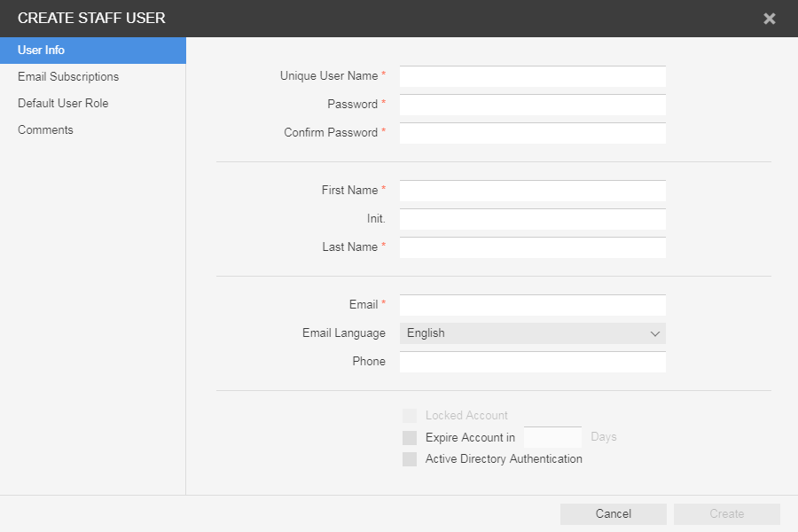Open the Email Language dropdown
798x532 pixels.
coord(532,333)
